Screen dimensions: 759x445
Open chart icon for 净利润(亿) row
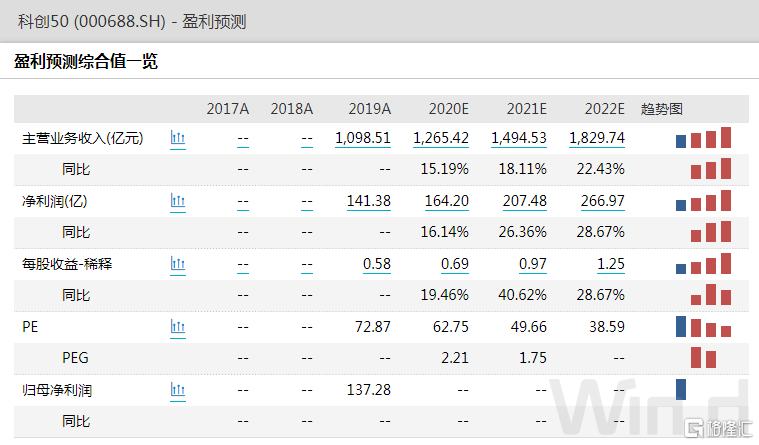(x=178, y=201)
